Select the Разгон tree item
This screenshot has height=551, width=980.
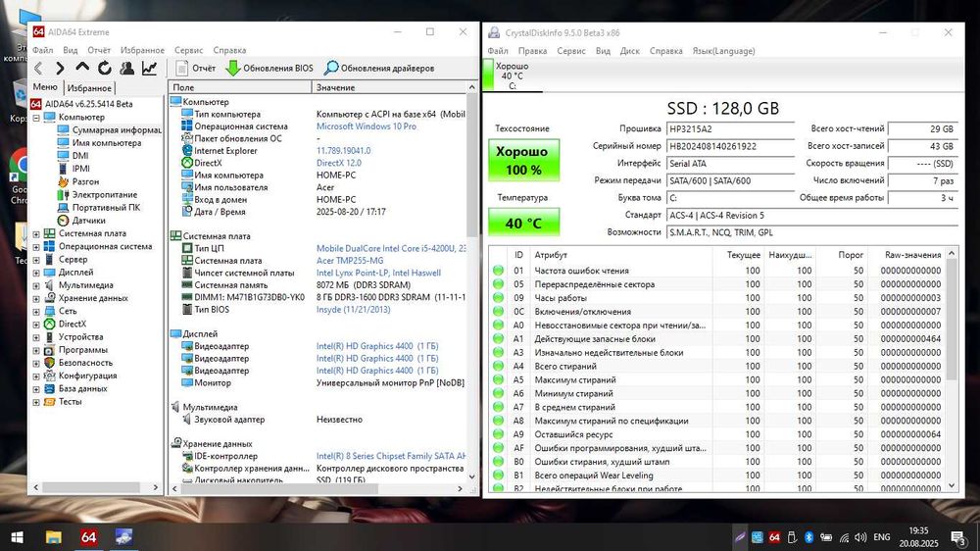tap(78, 181)
